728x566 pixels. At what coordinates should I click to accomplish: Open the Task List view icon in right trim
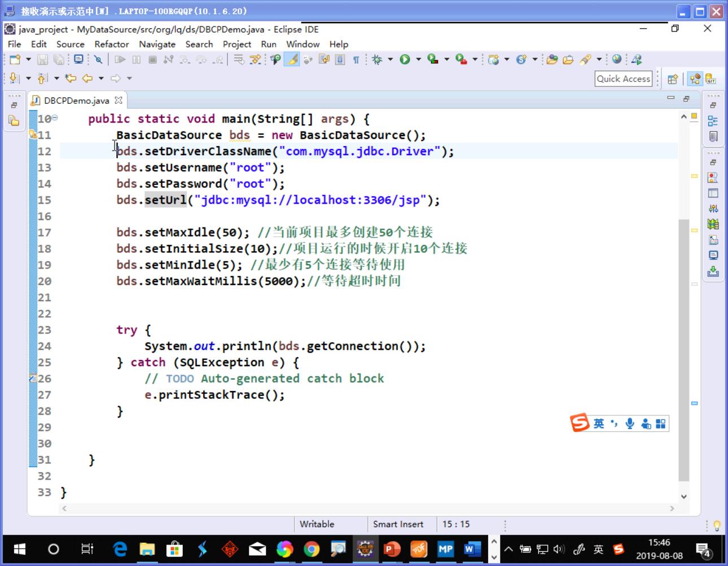coord(713,137)
